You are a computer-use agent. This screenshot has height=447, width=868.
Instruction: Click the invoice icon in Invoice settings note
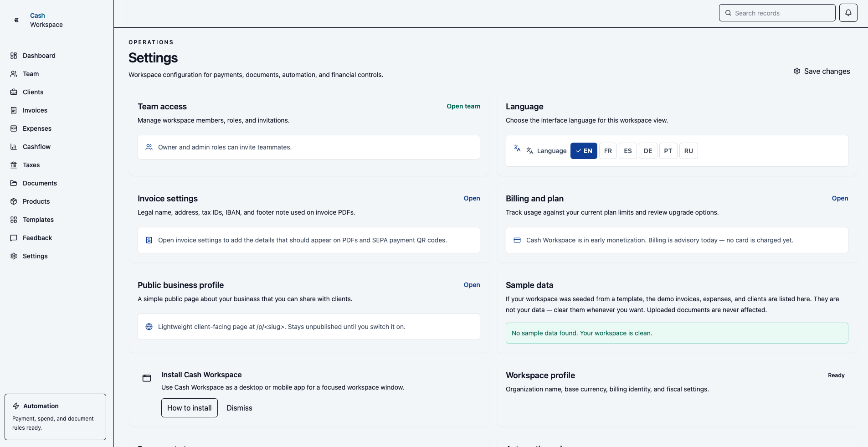pos(149,240)
